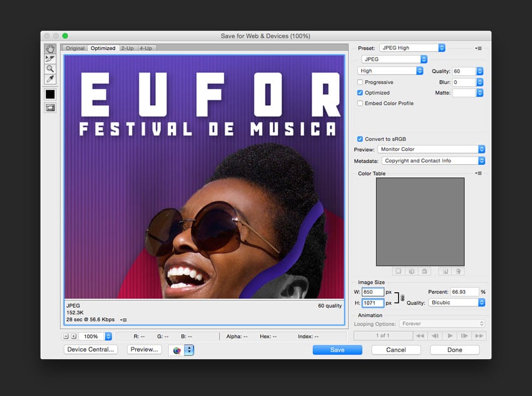Open the Looping Options Forever dropdown
Viewport: 532px width, 396px height.
pos(442,324)
